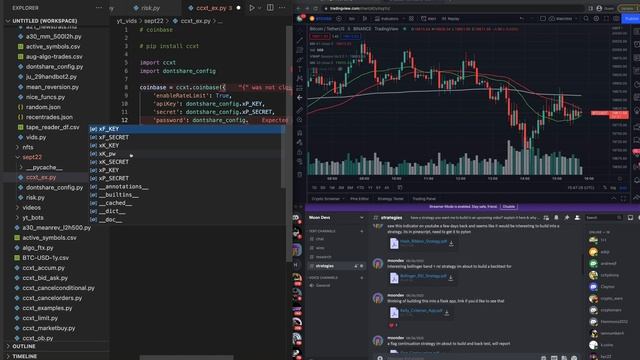This screenshot has width=640, height=360.
Task: Delete drawings with the trash icon
Action: point(300,175)
